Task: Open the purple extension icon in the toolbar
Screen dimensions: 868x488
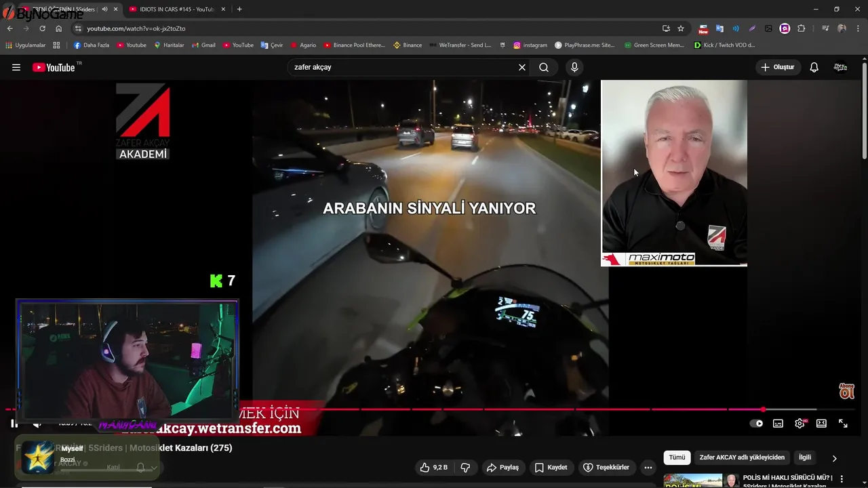Action: point(785,28)
